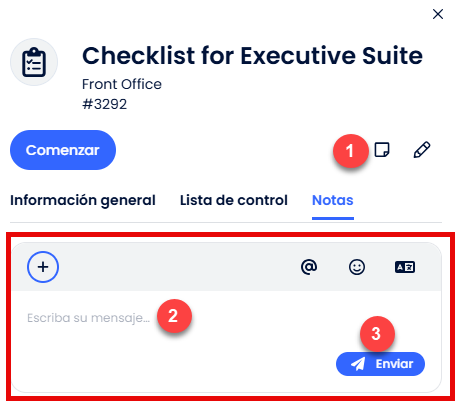
Task: Open the sticky note icon
Action: pos(382,150)
